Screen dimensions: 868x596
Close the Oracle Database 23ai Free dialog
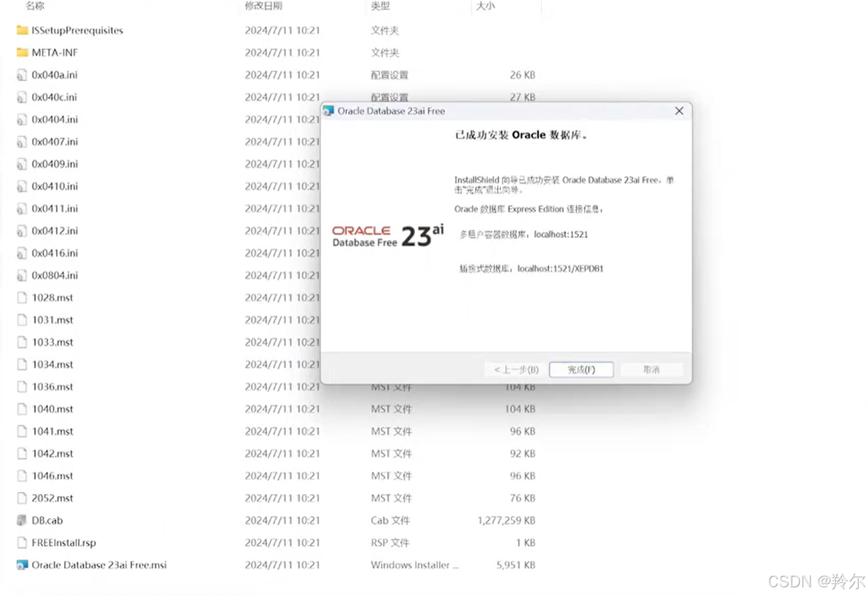[679, 111]
